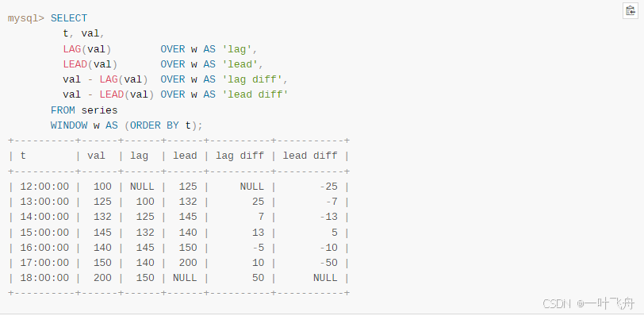Click the 12:00:00 time cell

pyautogui.click(x=44, y=187)
